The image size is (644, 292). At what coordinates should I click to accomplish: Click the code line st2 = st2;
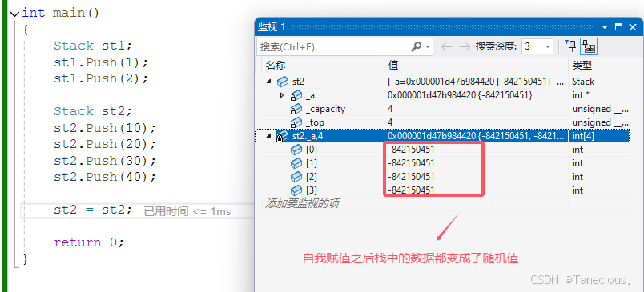point(93,210)
